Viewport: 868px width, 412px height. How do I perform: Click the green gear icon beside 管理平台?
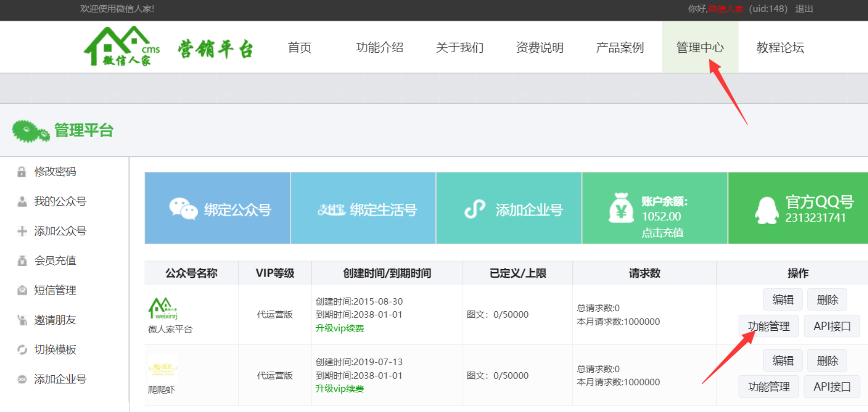31,131
